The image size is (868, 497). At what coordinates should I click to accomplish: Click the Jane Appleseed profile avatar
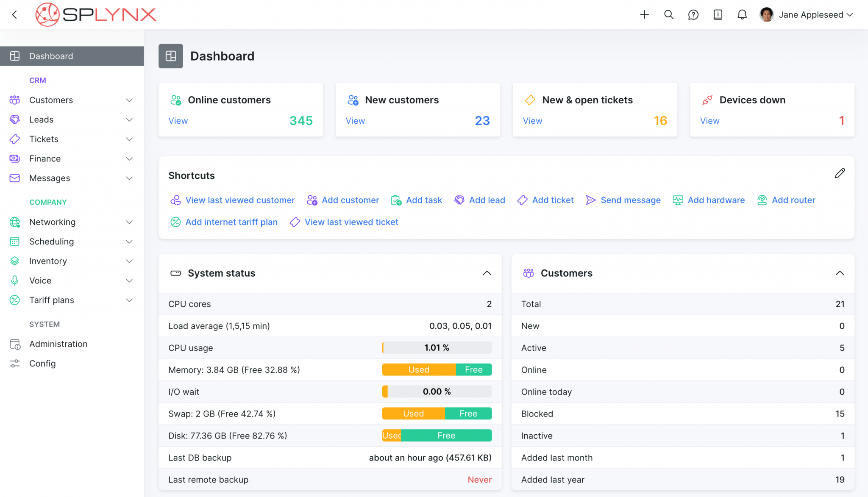coord(766,14)
